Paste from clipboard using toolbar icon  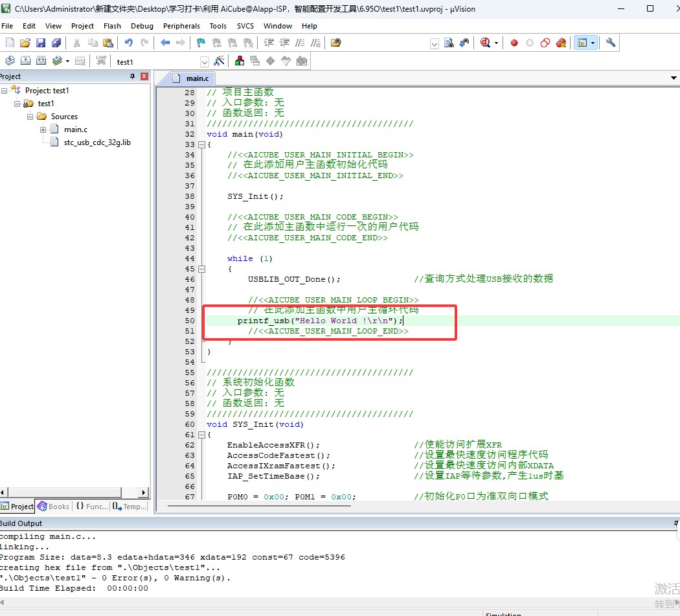(108, 43)
